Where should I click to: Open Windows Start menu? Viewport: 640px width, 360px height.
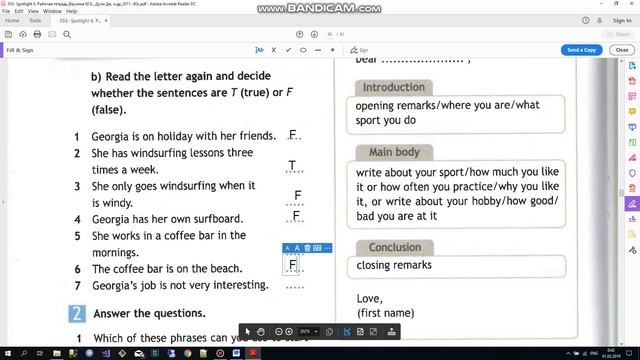[x=8, y=353]
